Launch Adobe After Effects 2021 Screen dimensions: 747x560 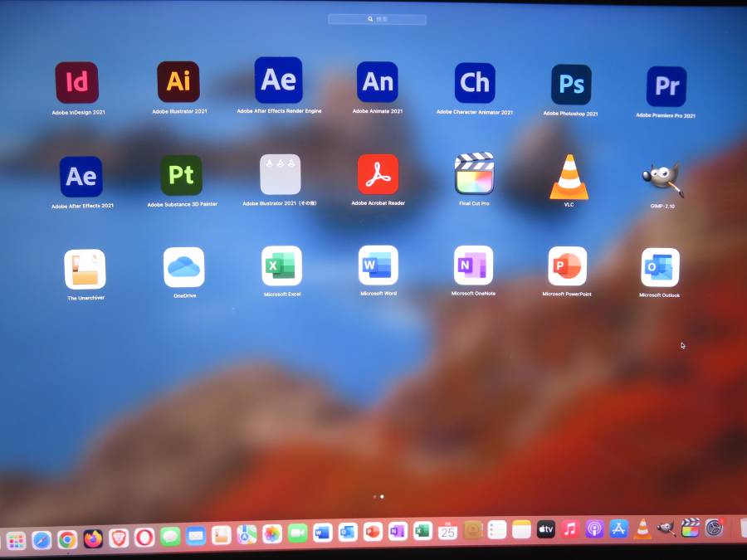coord(81,176)
